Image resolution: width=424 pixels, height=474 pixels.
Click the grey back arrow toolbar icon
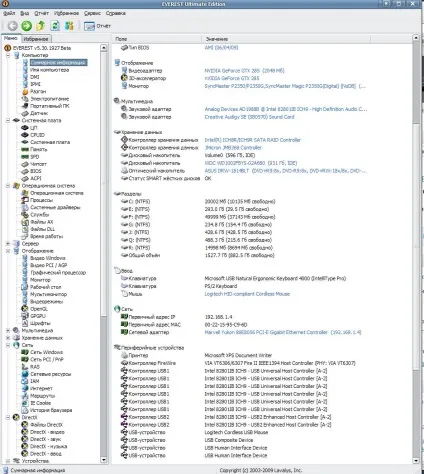pos(13,26)
